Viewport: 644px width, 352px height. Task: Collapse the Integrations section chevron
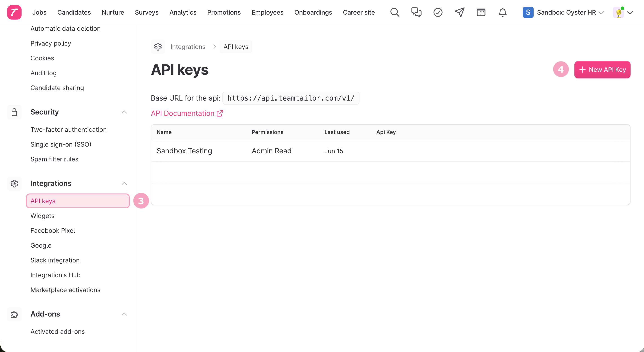124,183
